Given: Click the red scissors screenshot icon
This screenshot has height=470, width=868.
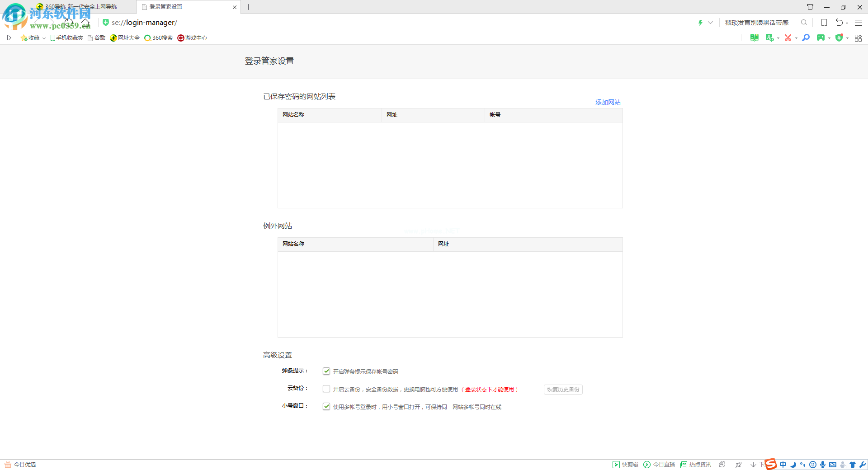Looking at the screenshot, I should [x=788, y=38].
